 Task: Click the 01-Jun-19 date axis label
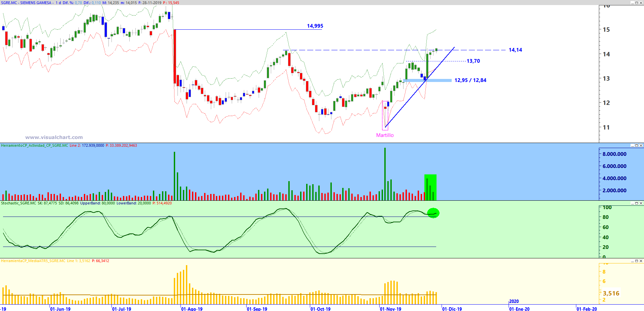[60, 309]
